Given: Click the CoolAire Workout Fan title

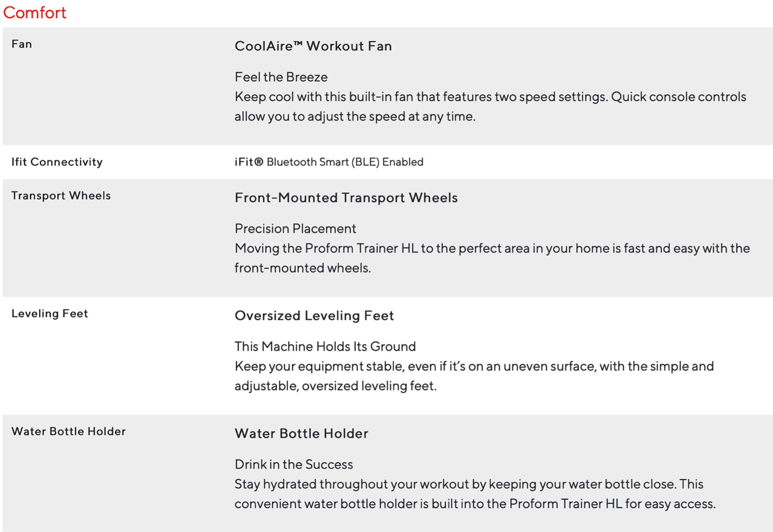Looking at the screenshot, I should coord(313,46).
